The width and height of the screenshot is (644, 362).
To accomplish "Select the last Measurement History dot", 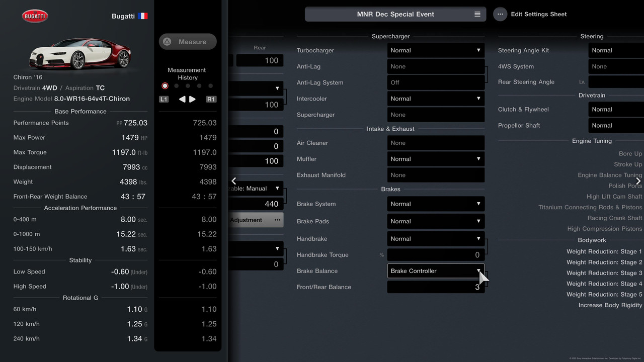I will click(210, 86).
